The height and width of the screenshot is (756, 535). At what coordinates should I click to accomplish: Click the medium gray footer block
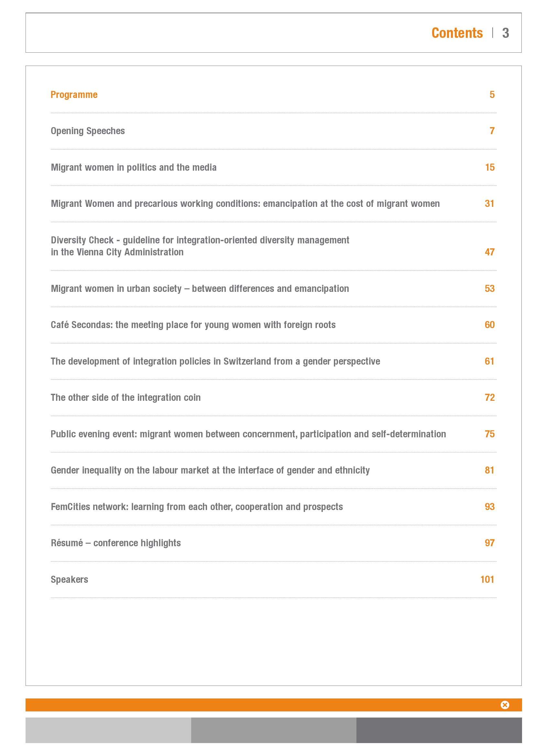click(x=273, y=730)
